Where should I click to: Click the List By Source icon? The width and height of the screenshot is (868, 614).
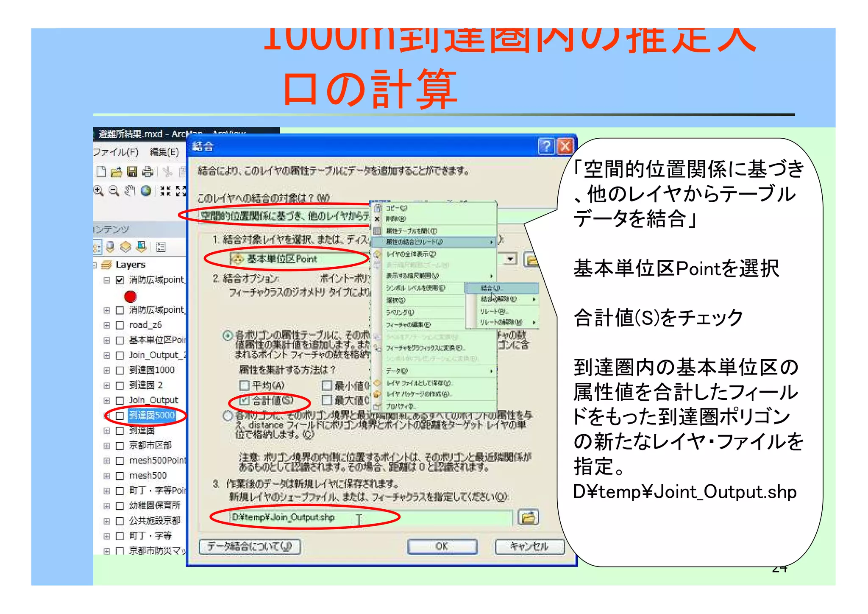(x=110, y=247)
